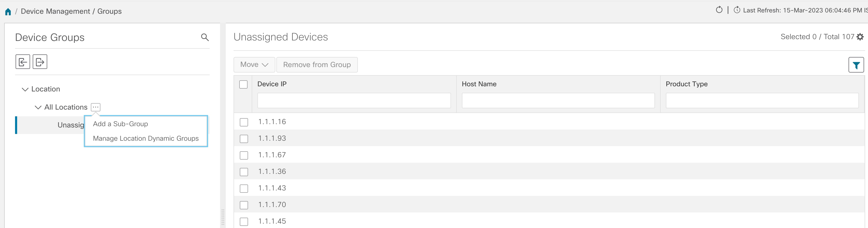
Task: Check the select-all devices checkbox
Action: (x=243, y=84)
